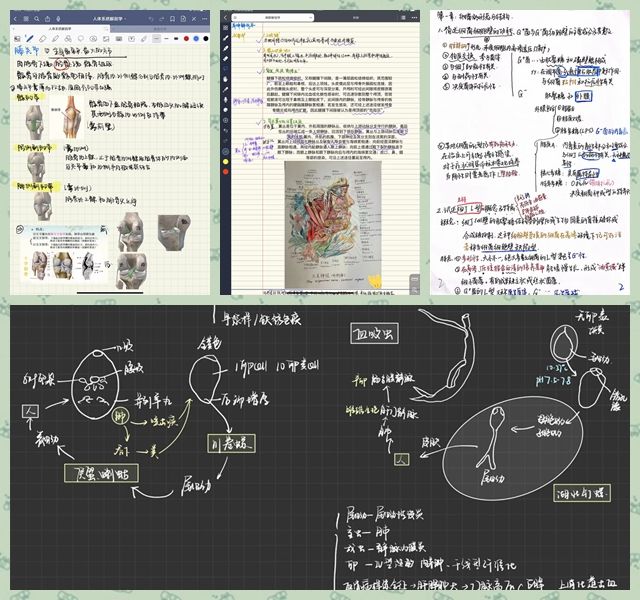
Task: Select the active notebook tab
Action: point(60,28)
